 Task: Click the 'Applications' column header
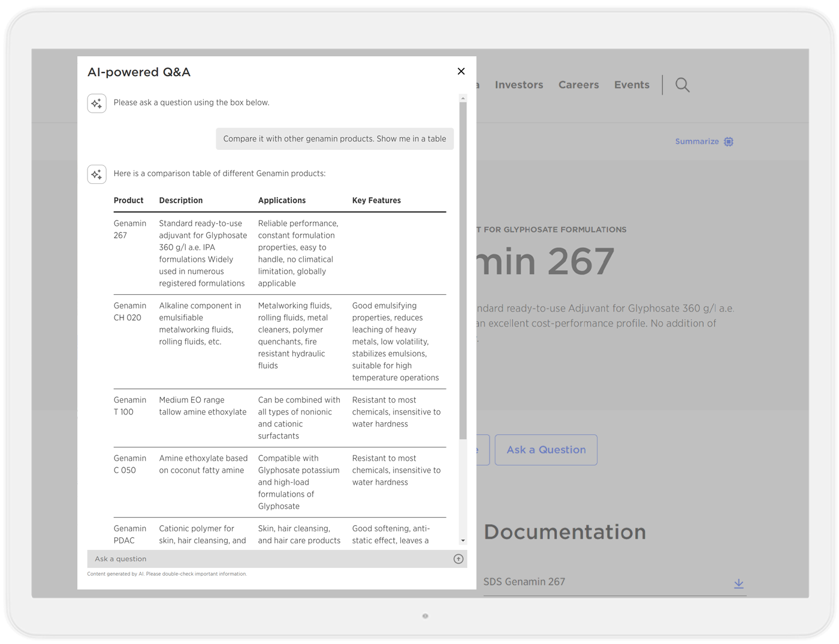282,201
